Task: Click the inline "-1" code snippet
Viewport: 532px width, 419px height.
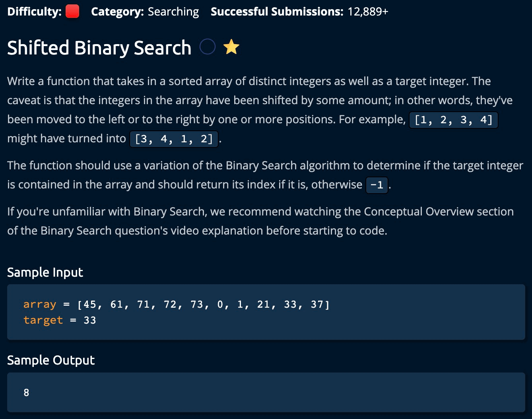Action: [377, 185]
